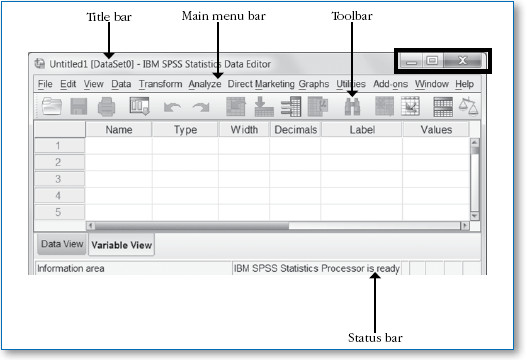
Task: Click the Split file table icon
Action: tap(443, 107)
